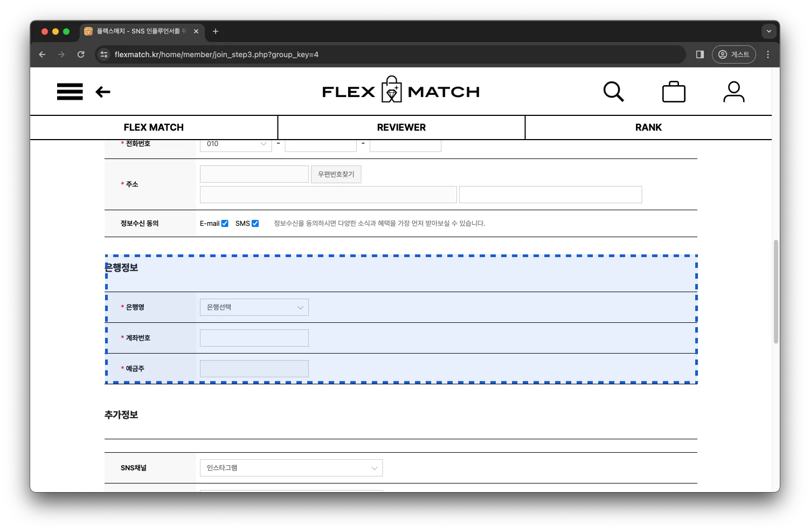
Task: Uncheck the E-mail consent checkbox
Action: pos(225,223)
